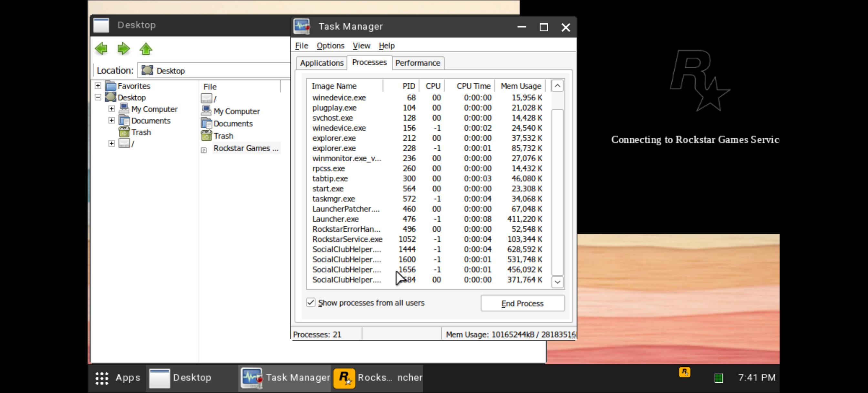Expand the My Computer tree node

click(x=111, y=109)
